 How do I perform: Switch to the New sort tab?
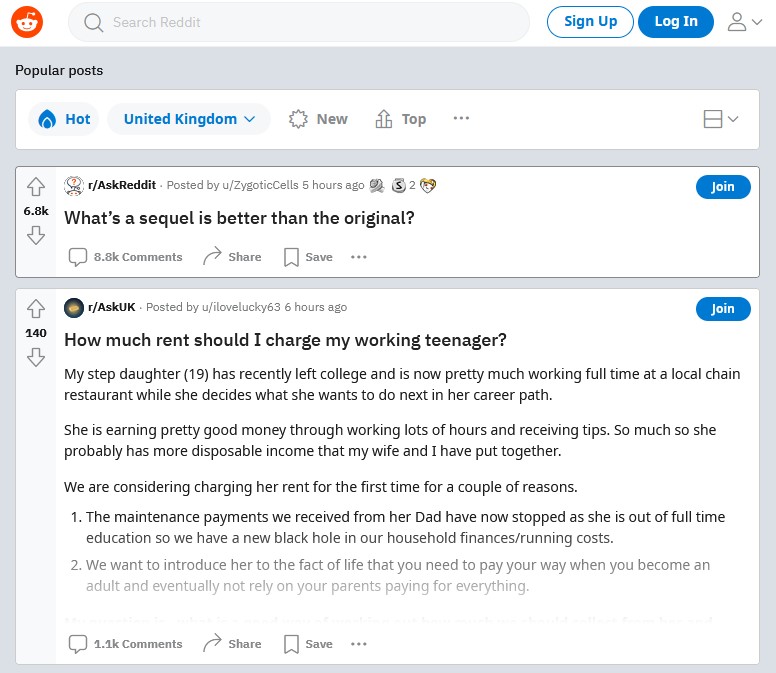318,119
